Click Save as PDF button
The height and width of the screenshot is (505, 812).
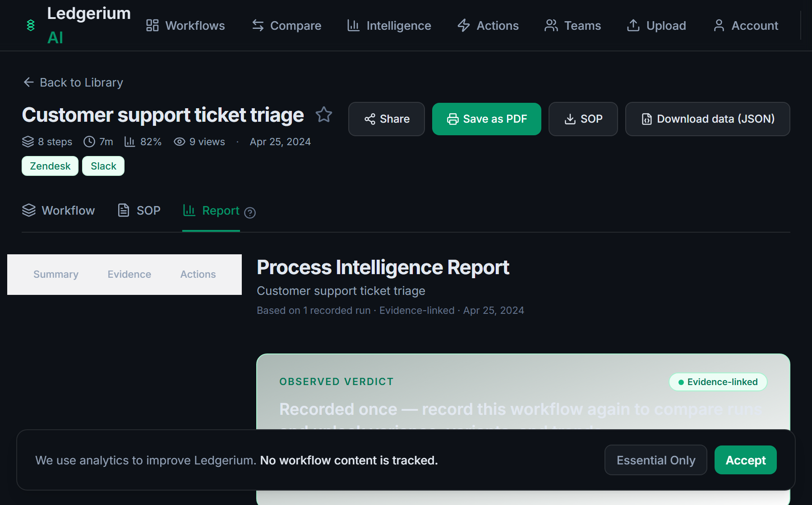(x=487, y=119)
